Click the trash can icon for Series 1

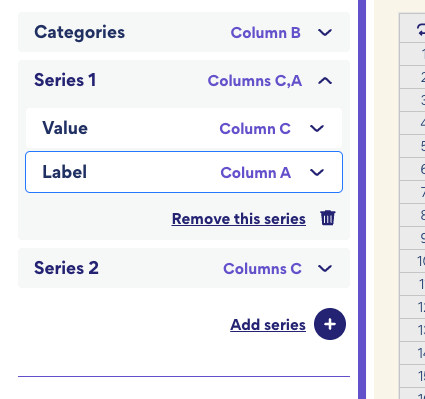tap(328, 218)
